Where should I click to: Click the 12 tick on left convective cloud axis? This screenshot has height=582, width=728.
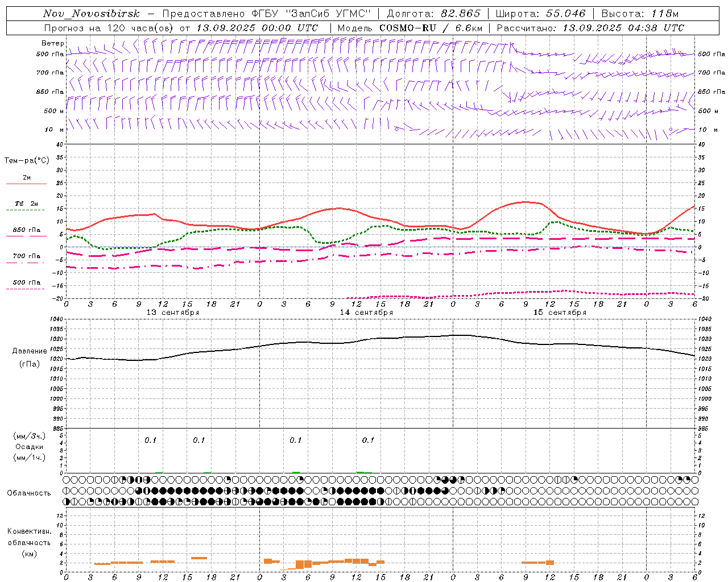(60, 516)
